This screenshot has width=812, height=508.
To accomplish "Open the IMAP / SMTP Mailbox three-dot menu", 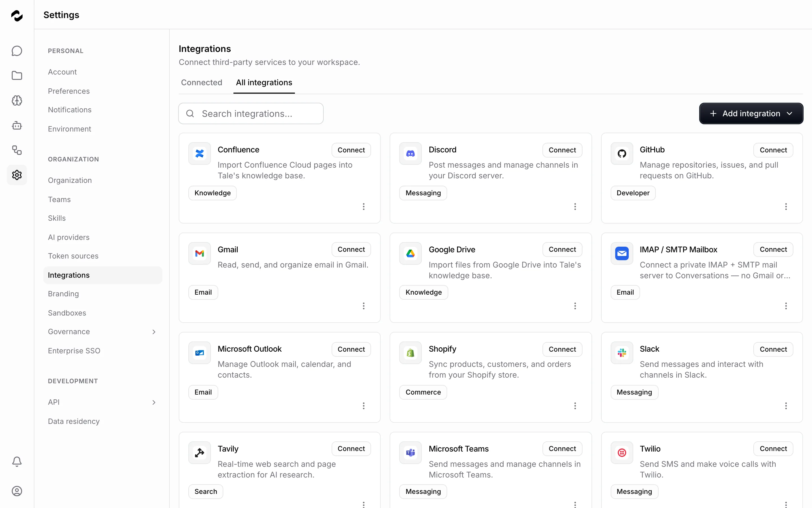I will (786, 306).
